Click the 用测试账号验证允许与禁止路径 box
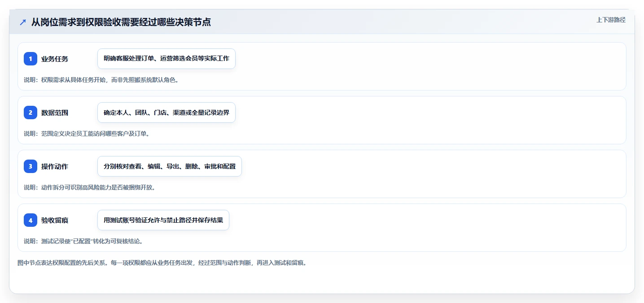 [x=163, y=220]
